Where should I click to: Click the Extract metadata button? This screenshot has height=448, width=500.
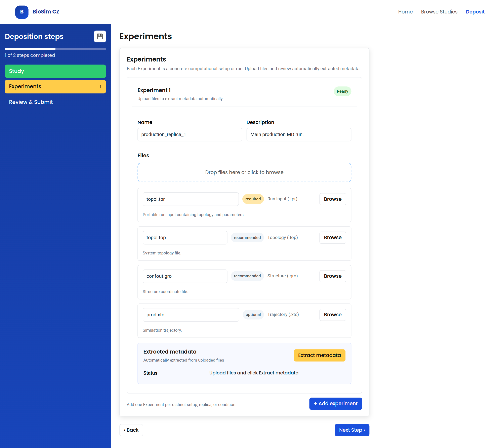pos(319,355)
